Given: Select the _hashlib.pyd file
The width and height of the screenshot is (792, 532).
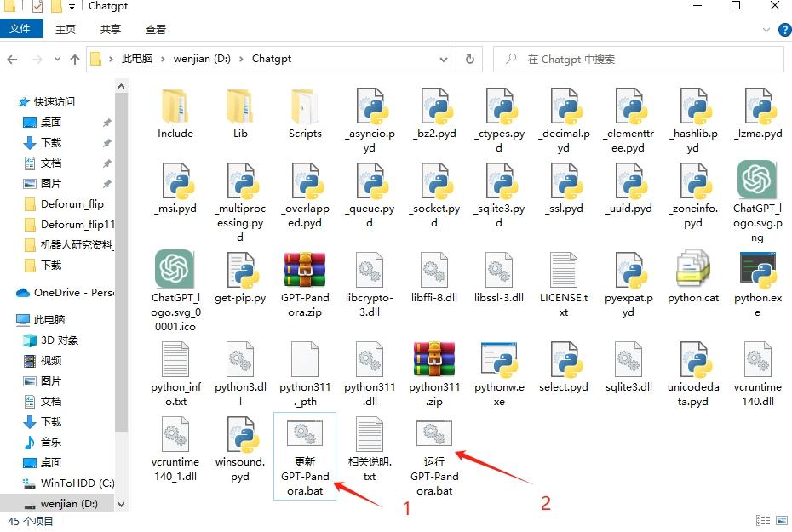Looking at the screenshot, I should 693,120.
